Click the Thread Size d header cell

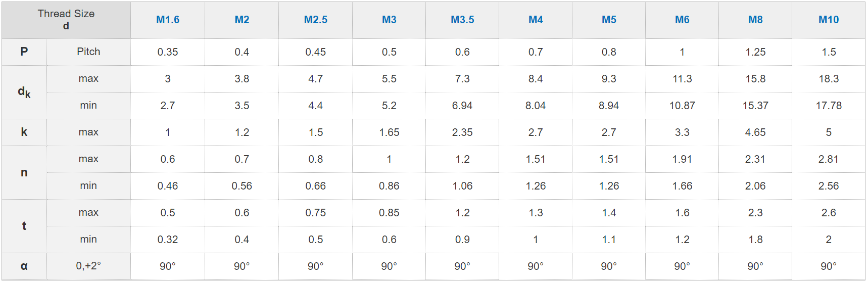coord(66,20)
